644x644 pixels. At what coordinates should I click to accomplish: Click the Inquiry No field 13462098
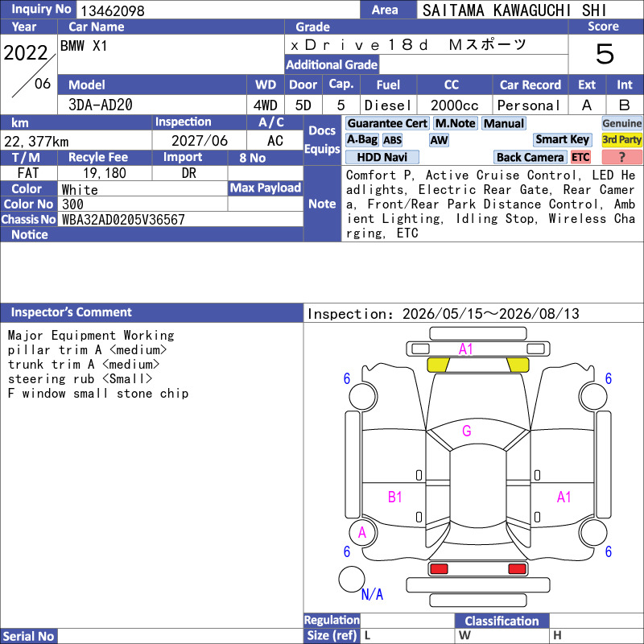point(218,10)
